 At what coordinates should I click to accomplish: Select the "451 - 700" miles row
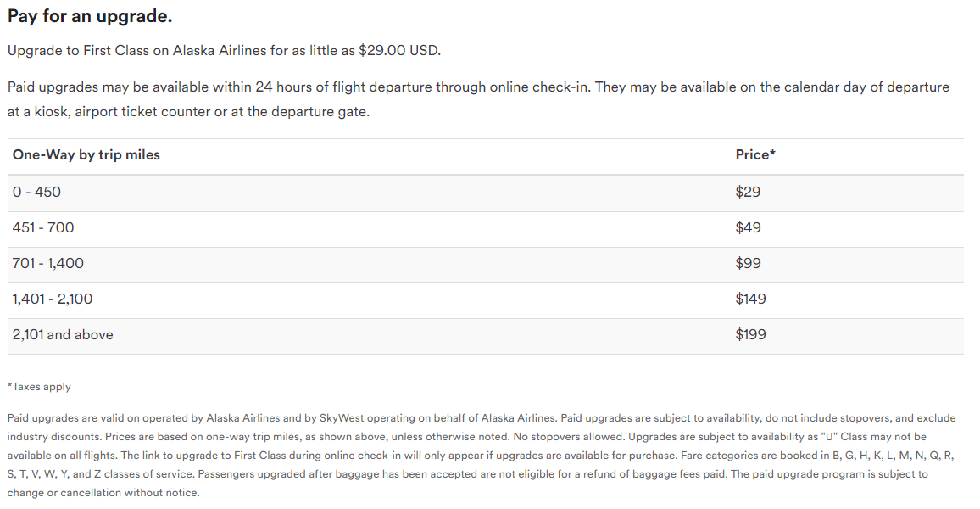pyautogui.click(x=43, y=228)
